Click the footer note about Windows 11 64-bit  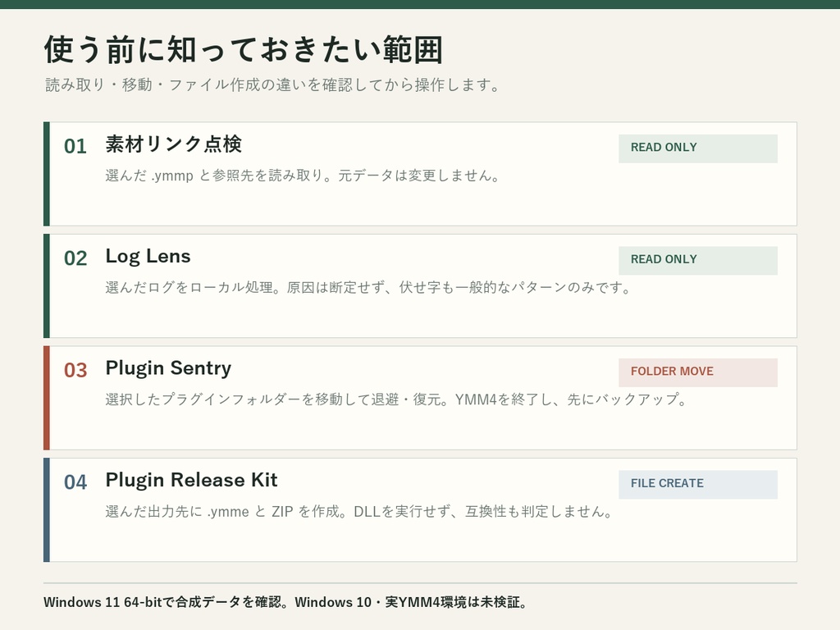tap(285, 602)
